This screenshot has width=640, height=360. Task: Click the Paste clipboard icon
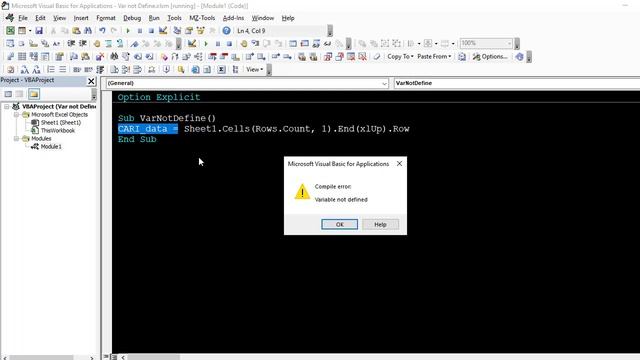click(x=76, y=31)
